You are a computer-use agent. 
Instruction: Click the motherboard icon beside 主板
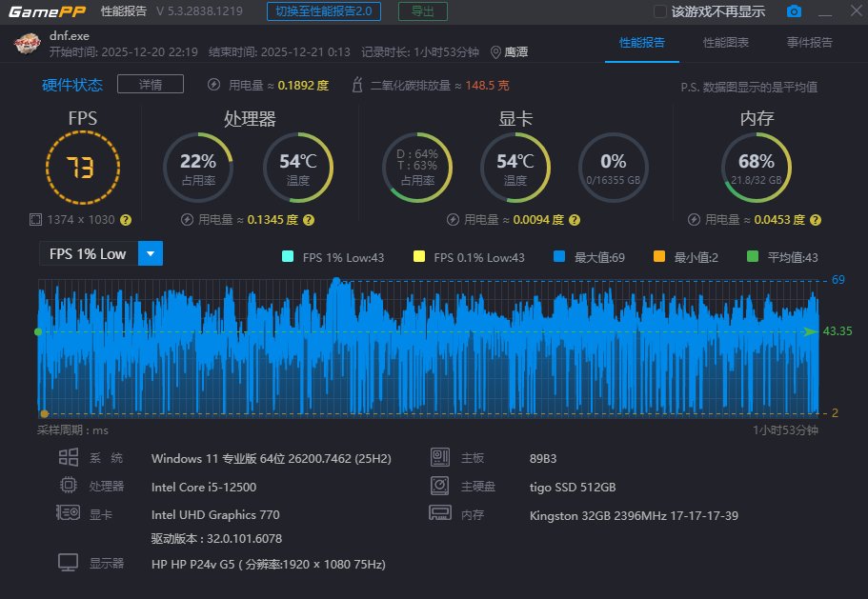(x=439, y=457)
